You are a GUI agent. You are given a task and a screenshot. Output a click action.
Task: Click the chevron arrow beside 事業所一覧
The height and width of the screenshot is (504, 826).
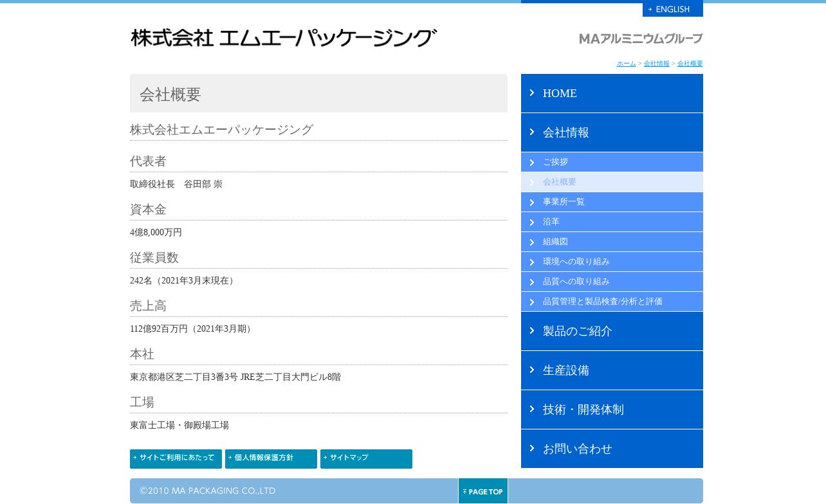[532, 203]
